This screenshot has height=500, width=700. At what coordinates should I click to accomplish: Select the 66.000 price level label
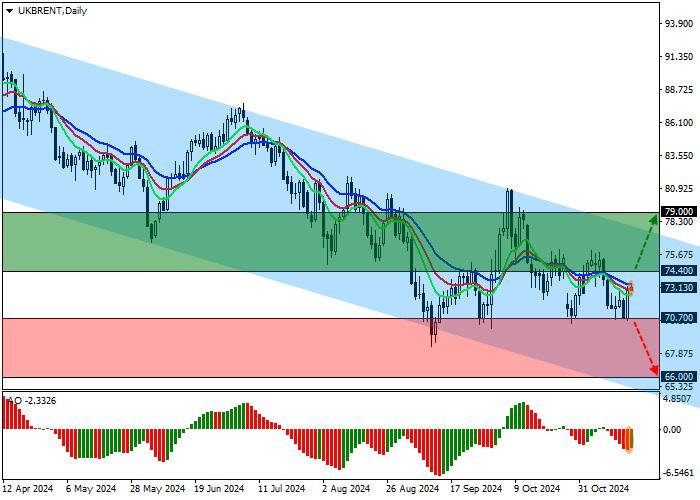point(679,377)
